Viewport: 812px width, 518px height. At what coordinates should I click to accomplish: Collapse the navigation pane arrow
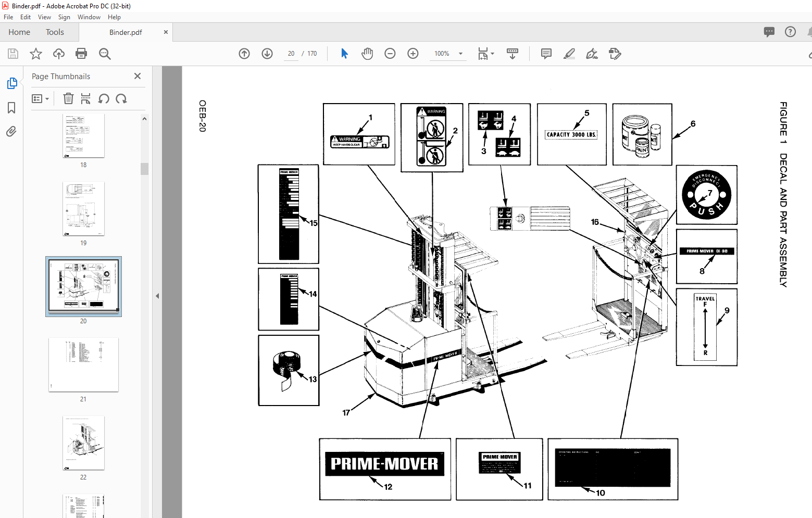coord(157,296)
